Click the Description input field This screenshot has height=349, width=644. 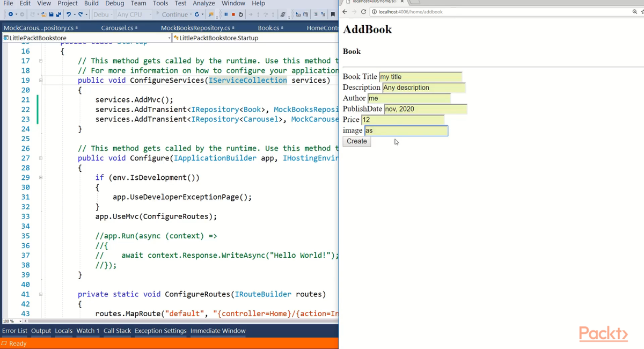[x=424, y=88]
